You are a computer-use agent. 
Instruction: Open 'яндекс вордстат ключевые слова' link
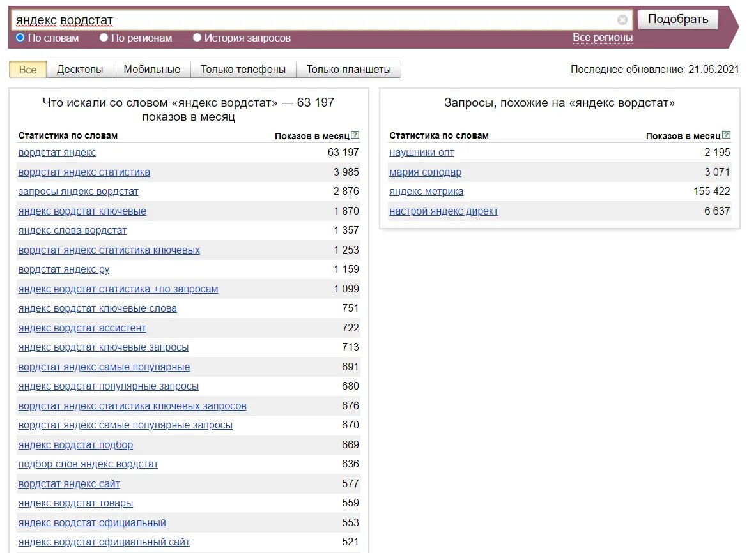pyautogui.click(x=97, y=309)
